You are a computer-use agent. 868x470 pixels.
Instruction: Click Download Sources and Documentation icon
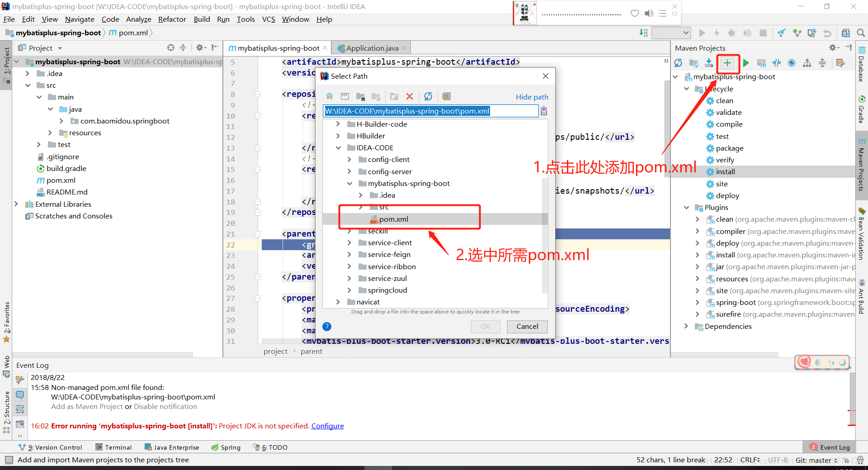coord(709,63)
